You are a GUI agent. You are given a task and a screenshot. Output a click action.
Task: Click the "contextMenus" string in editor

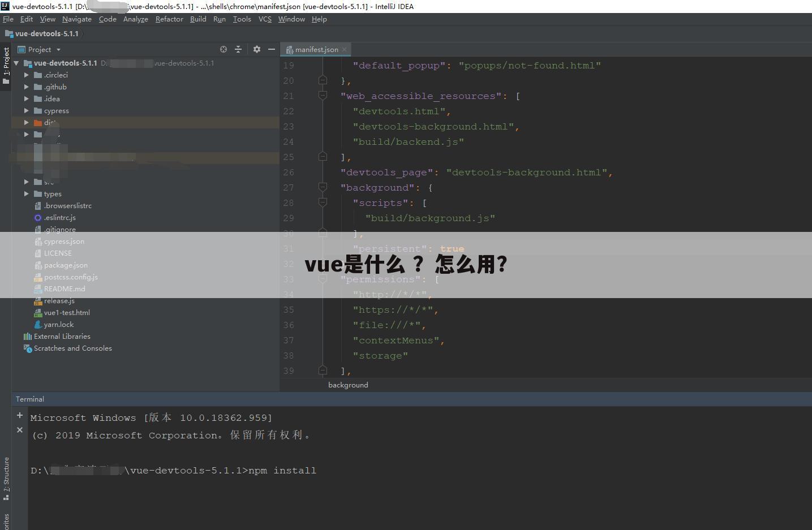click(x=396, y=341)
